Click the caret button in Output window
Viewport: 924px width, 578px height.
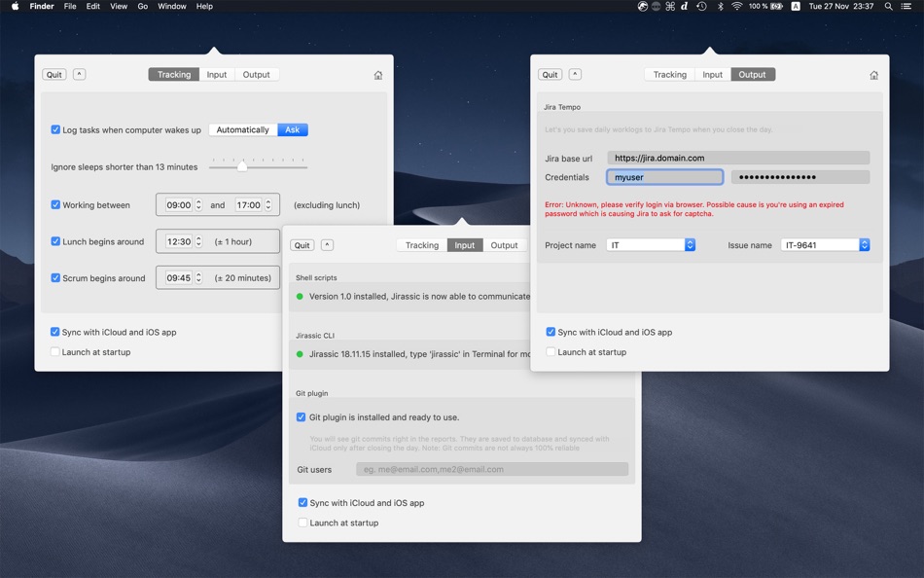575,74
